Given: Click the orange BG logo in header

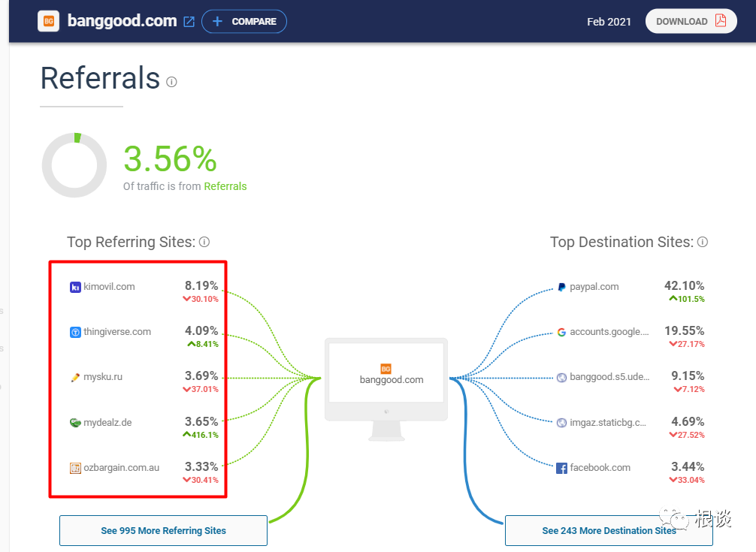Looking at the screenshot, I should point(49,21).
